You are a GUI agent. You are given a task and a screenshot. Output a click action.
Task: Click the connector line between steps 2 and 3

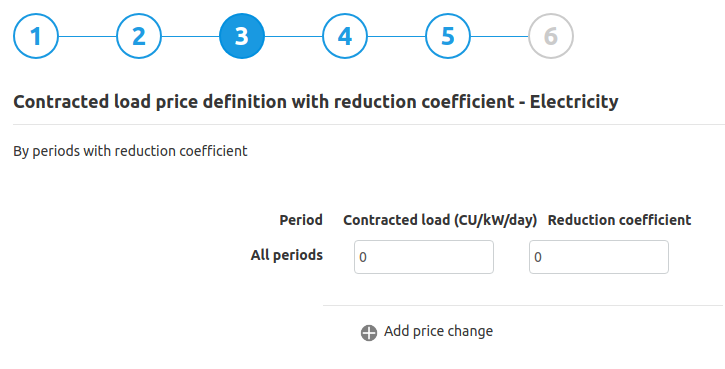pyautogui.click(x=190, y=36)
